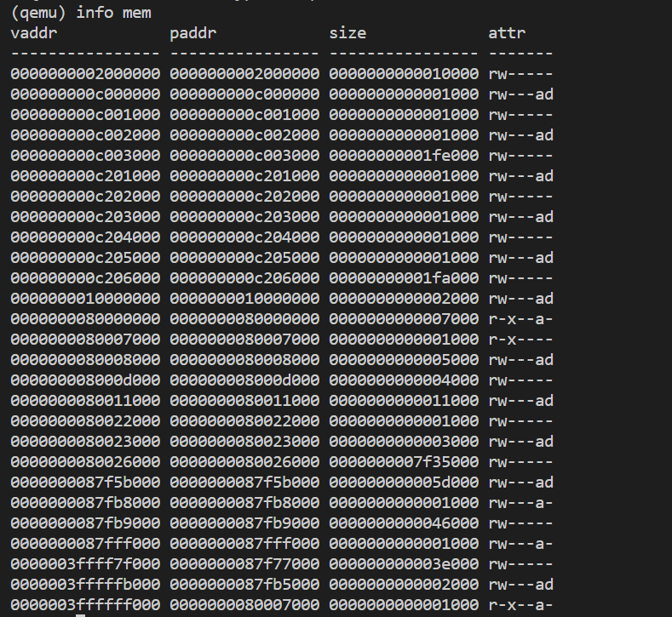Image resolution: width=672 pixels, height=617 pixels.
Task: Click vaddr entry 0000000087fb8000
Action: (x=86, y=503)
